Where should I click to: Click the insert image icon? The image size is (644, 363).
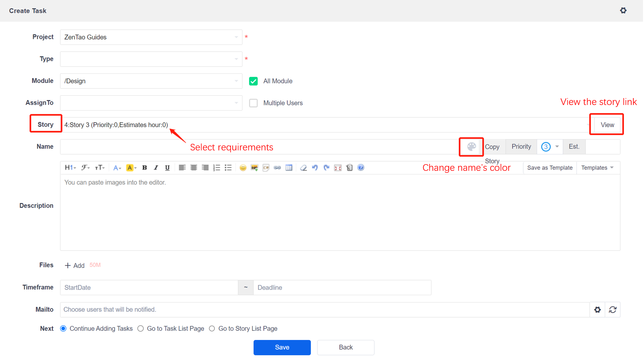pyautogui.click(x=254, y=168)
